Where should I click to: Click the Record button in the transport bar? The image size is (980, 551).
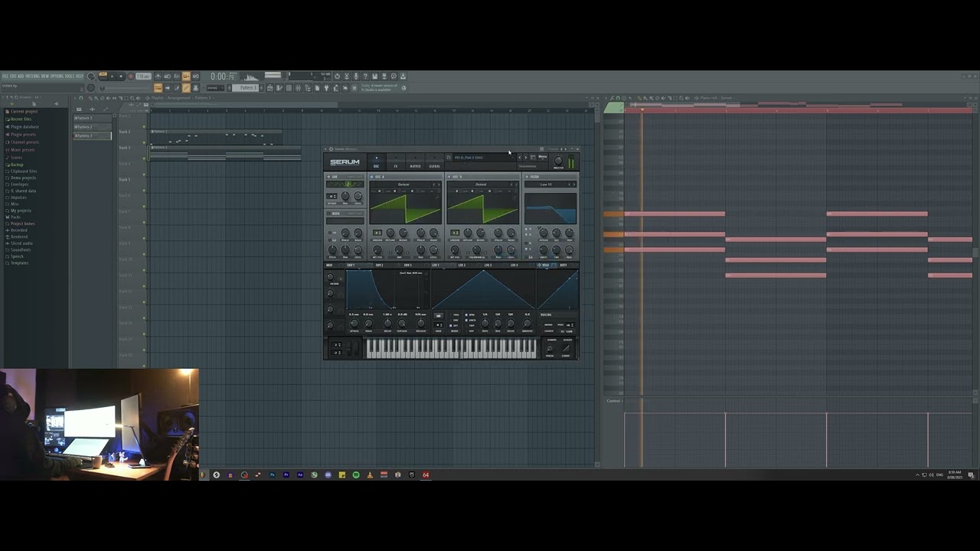click(x=130, y=76)
